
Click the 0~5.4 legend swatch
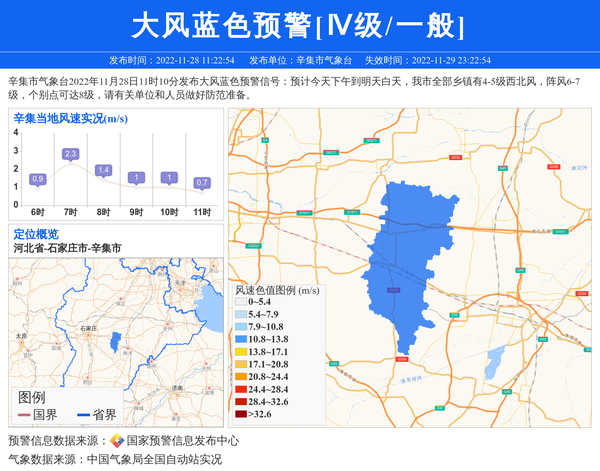pos(241,302)
